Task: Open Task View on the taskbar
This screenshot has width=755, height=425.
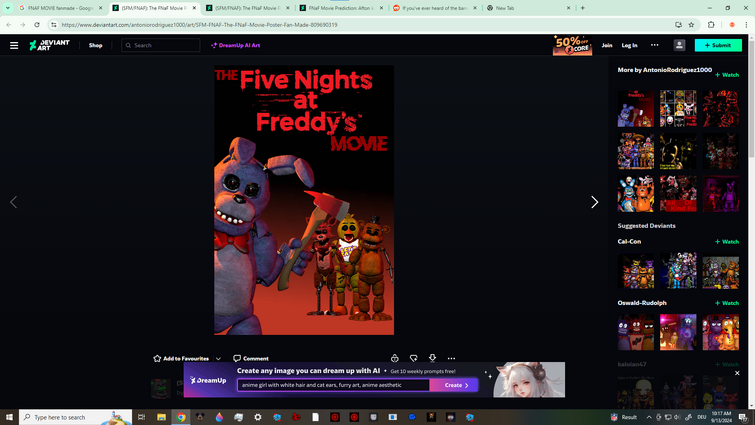Action: (142, 417)
